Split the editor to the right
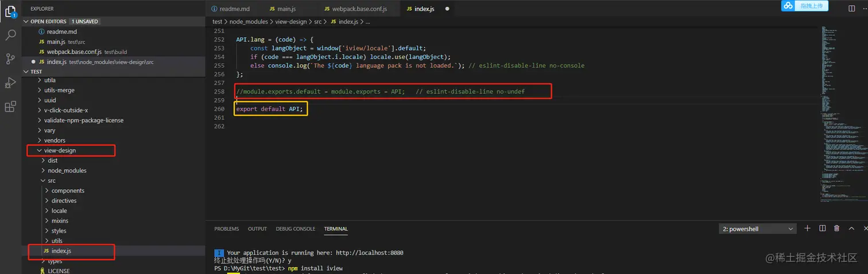Screen dimensions: 868x274 [x=851, y=9]
